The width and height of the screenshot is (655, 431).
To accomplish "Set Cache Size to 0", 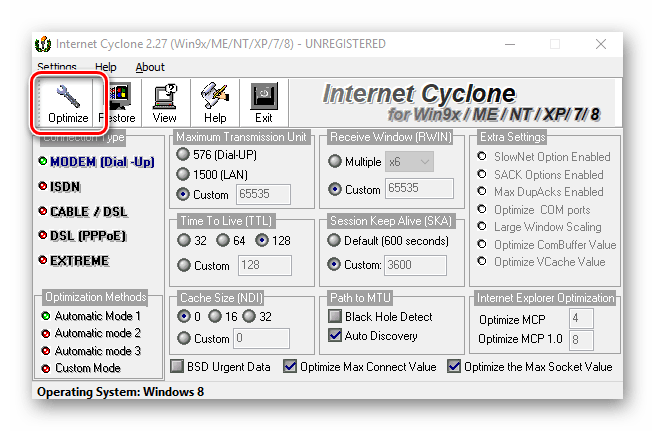I will (x=184, y=316).
